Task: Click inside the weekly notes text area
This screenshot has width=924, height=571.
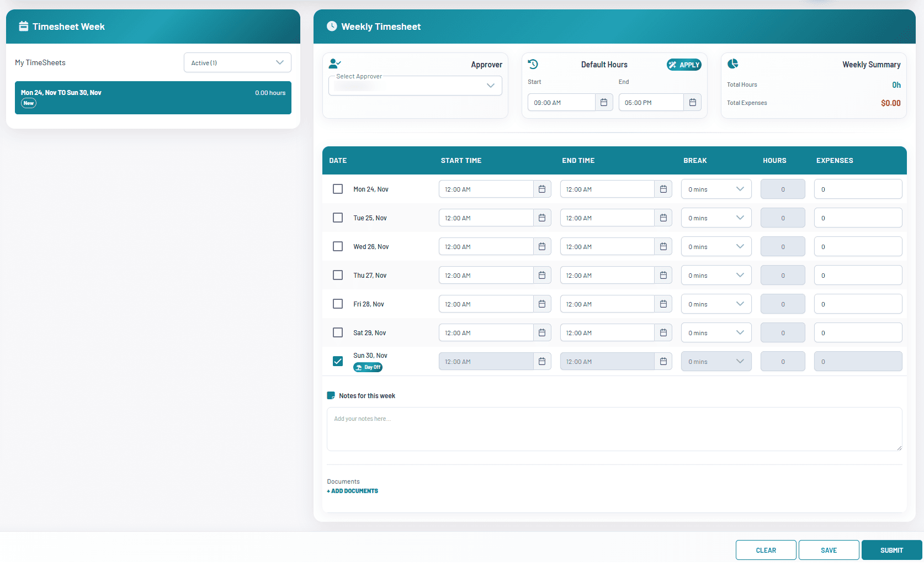Action: [x=614, y=429]
